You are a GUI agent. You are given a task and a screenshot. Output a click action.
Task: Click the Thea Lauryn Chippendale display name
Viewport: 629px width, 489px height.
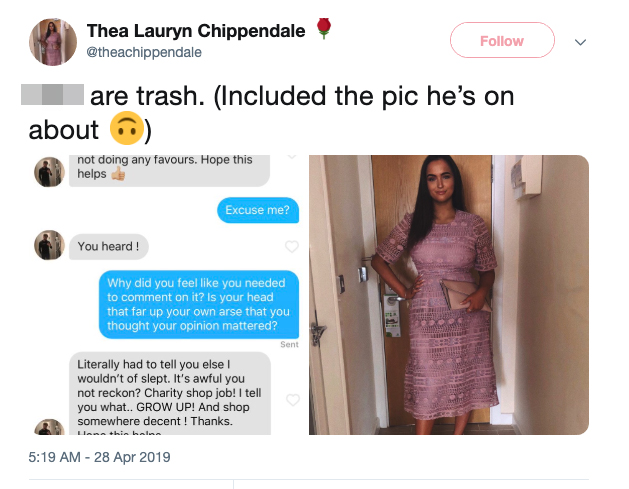pyautogui.click(x=196, y=31)
